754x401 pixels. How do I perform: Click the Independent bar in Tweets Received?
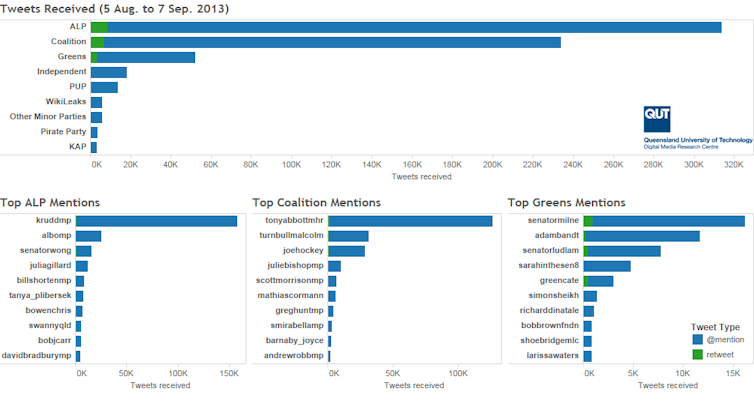tap(109, 73)
